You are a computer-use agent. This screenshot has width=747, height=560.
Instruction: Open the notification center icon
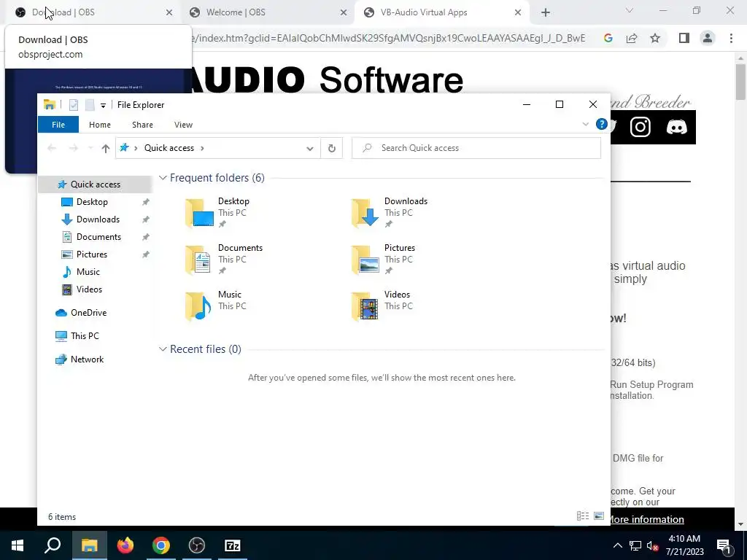pos(724,545)
